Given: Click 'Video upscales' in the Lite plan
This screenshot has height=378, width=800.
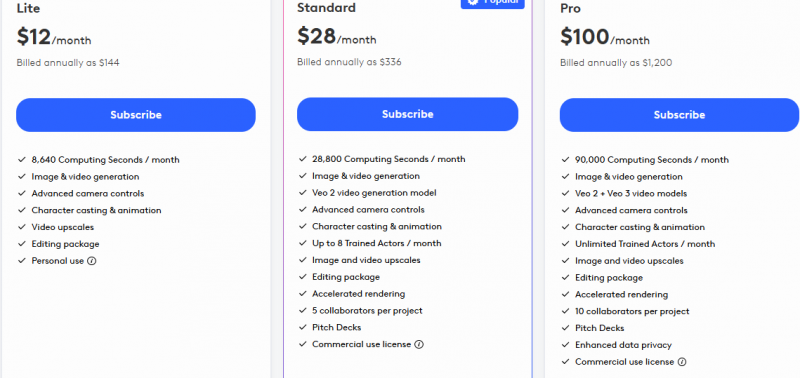Looking at the screenshot, I should pyautogui.click(x=63, y=227).
